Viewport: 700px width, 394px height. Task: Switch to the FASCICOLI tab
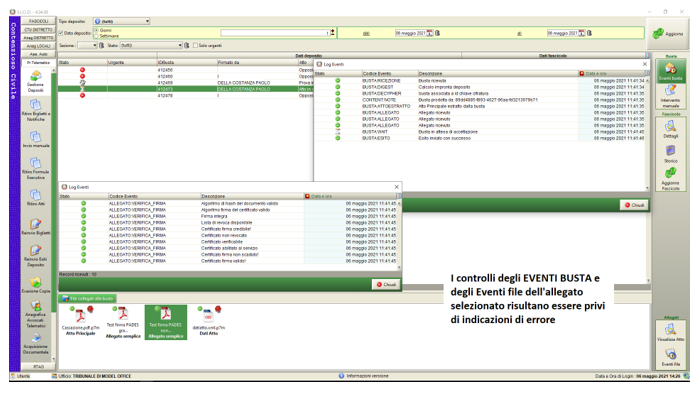(38, 21)
